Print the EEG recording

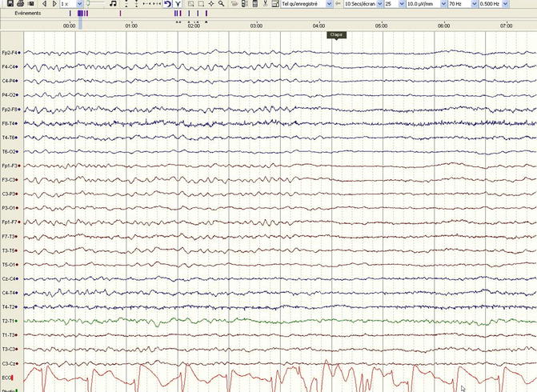pyautogui.click(x=18, y=4)
